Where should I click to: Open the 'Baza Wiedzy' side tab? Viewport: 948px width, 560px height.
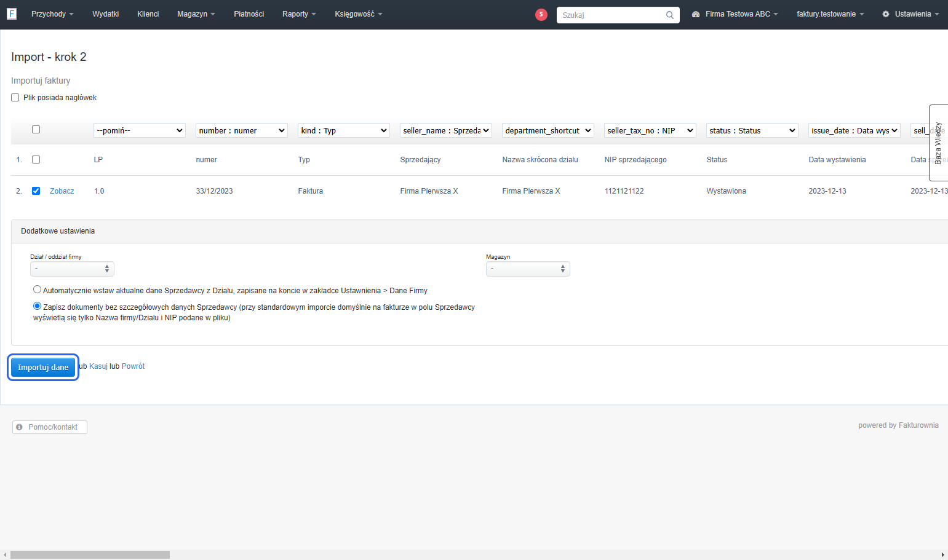pyautogui.click(x=938, y=143)
